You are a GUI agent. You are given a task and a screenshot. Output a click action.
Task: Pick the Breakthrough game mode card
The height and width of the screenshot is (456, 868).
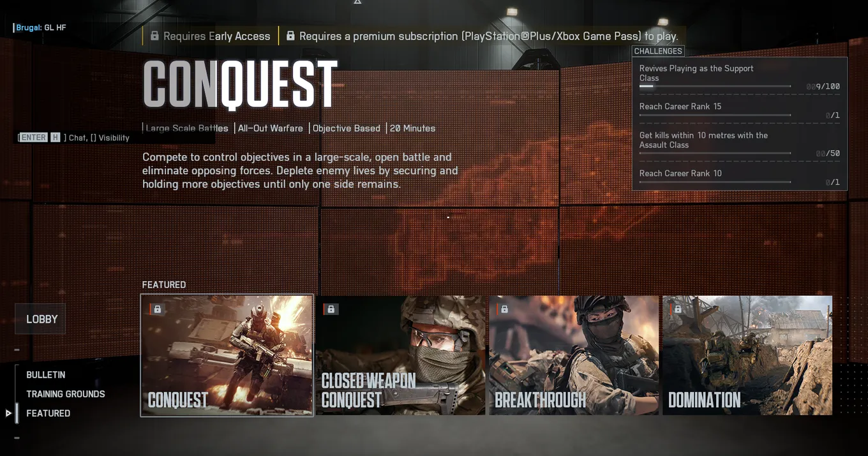(x=574, y=355)
